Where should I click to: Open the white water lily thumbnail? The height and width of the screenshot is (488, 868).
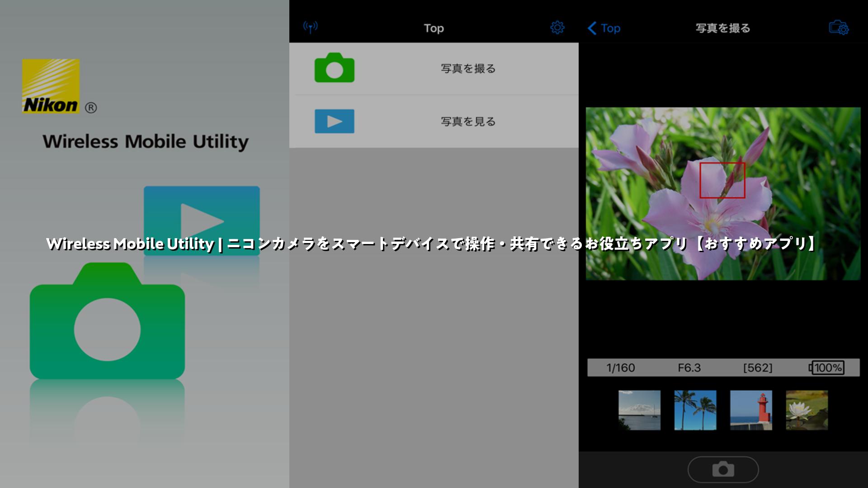pyautogui.click(x=807, y=410)
